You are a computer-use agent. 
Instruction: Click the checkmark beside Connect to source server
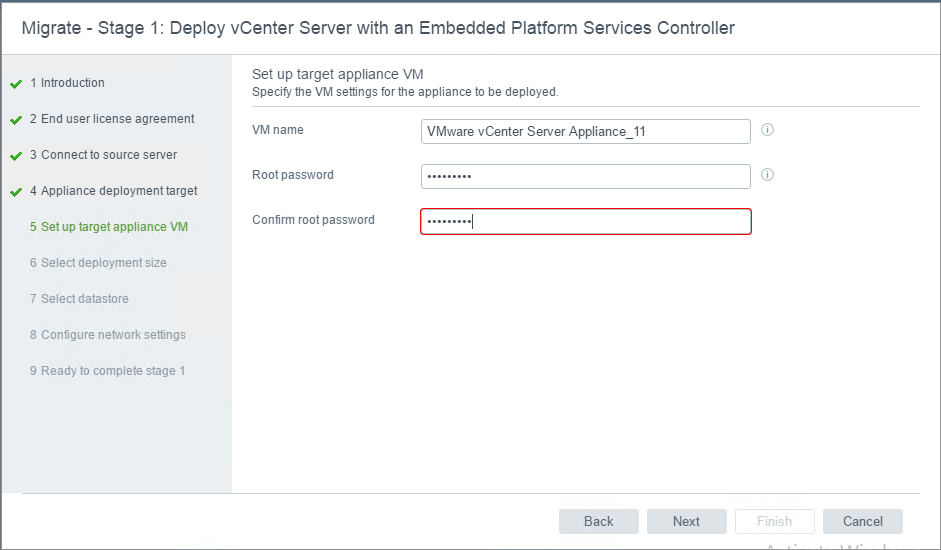click(16, 156)
